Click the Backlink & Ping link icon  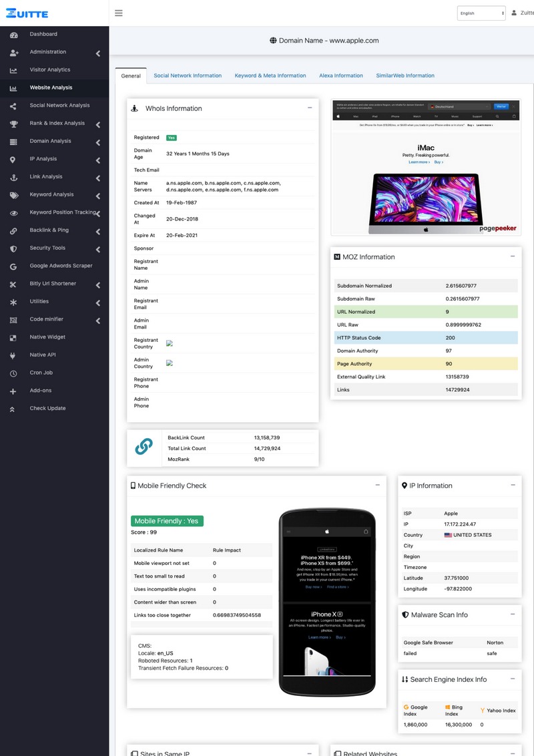coord(13,231)
